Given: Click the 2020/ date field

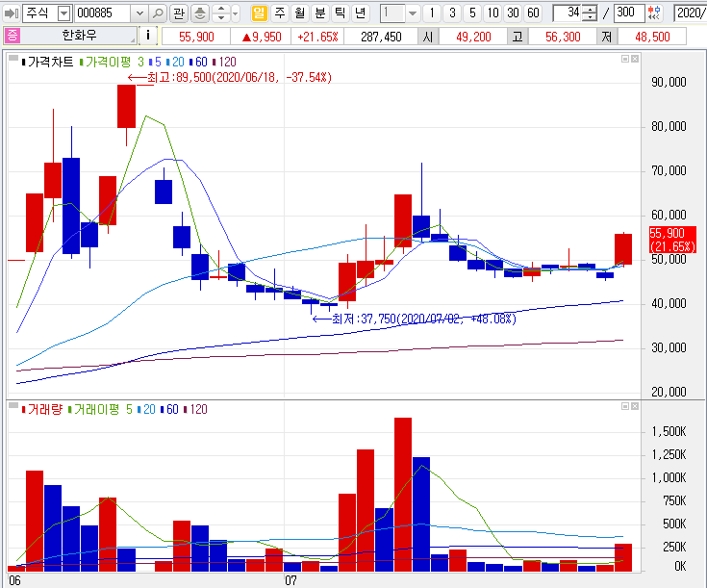Looking at the screenshot, I should click(x=691, y=13).
